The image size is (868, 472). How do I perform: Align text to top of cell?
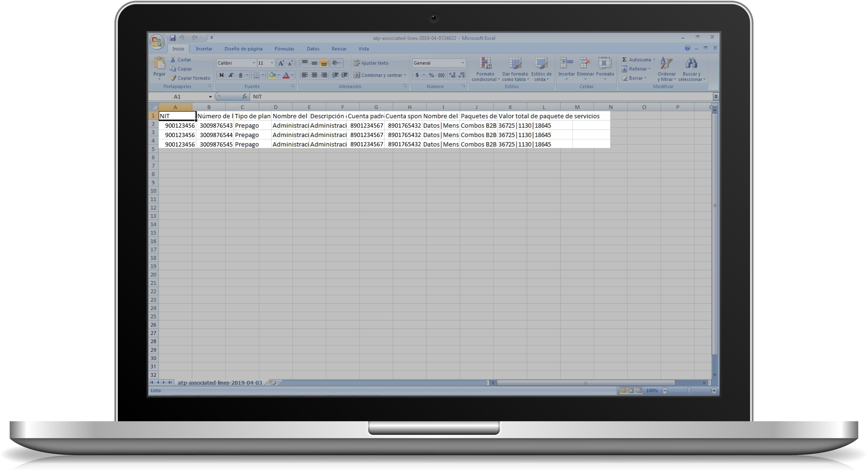click(x=305, y=63)
